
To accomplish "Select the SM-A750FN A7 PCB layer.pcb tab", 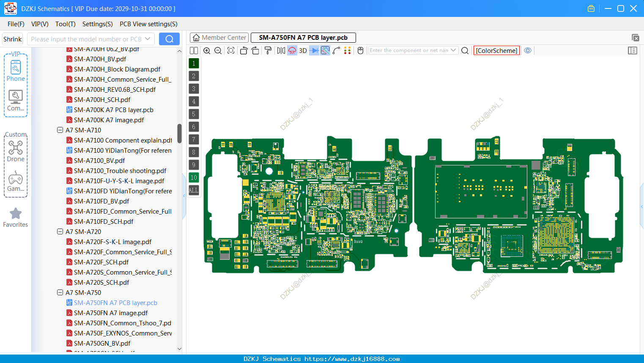I will coord(303,38).
